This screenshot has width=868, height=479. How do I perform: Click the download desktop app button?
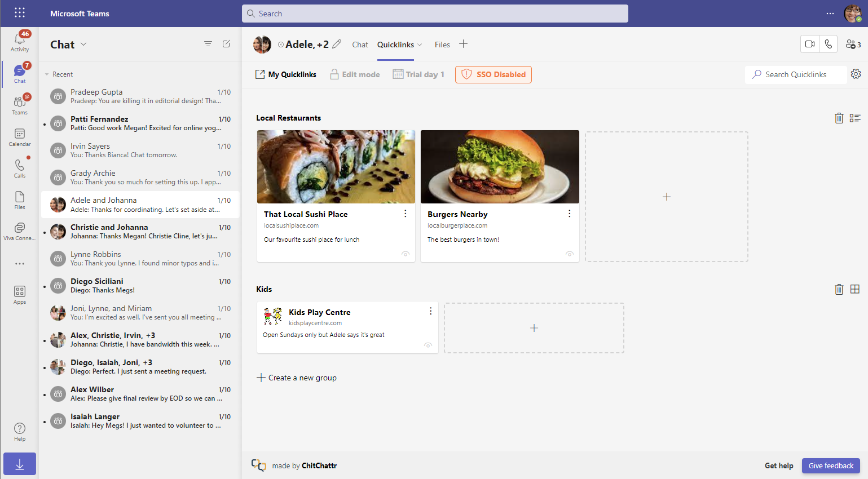(x=20, y=464)
